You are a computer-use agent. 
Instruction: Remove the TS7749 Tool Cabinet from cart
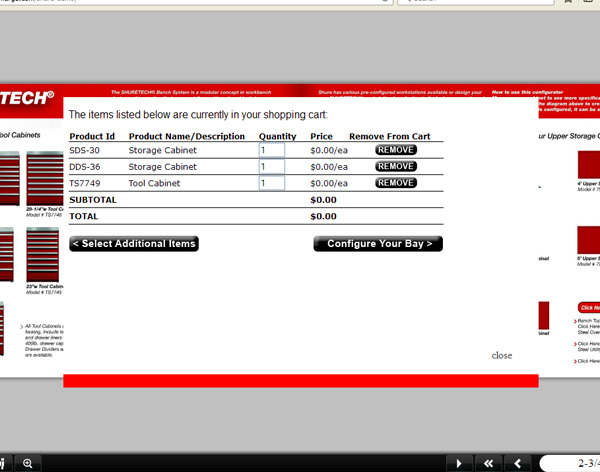click(x=396, y=183)
